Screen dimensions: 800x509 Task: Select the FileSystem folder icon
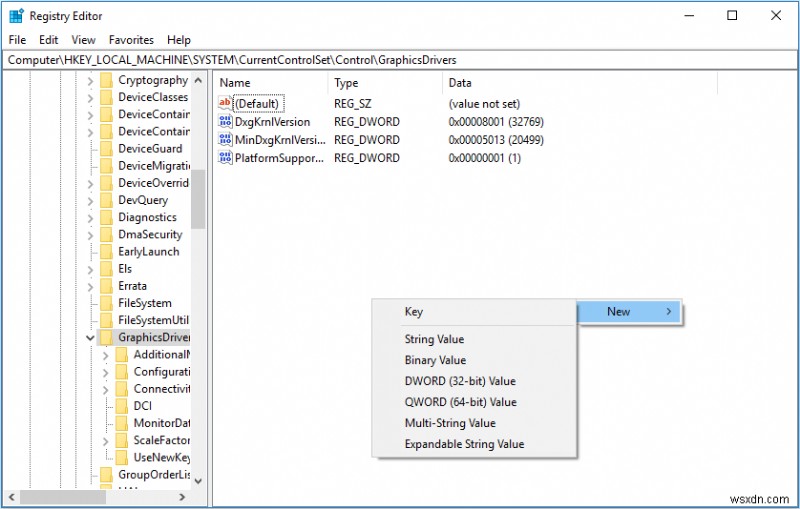tap(106, 303)
